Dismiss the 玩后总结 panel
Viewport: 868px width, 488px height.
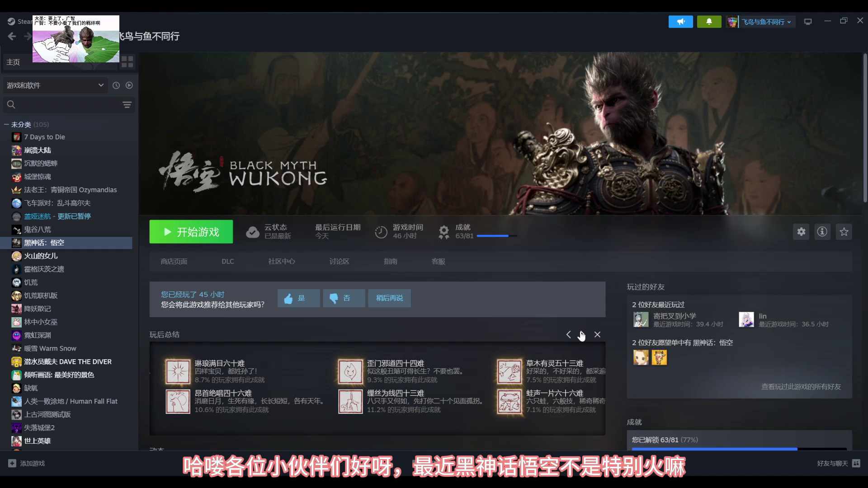[x=597, y=335]
